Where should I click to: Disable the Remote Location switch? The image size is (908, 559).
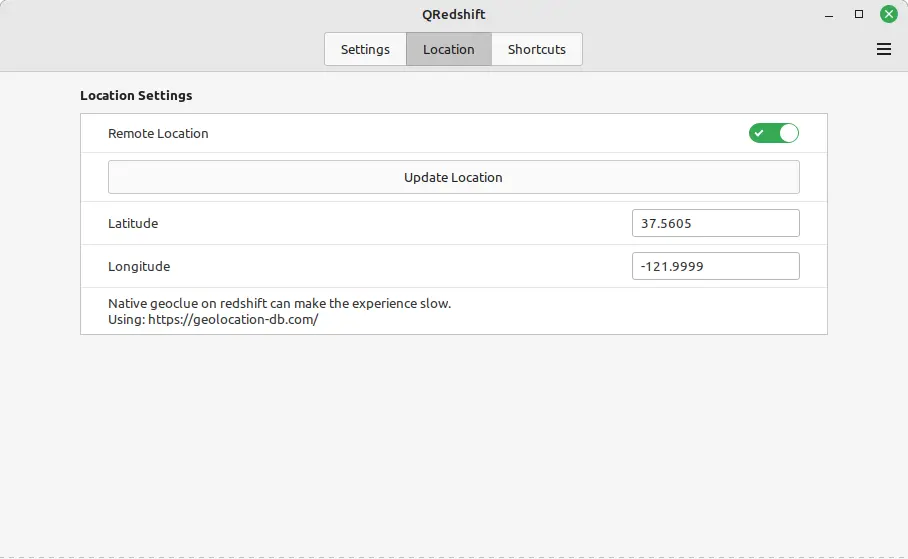point(774,133)
